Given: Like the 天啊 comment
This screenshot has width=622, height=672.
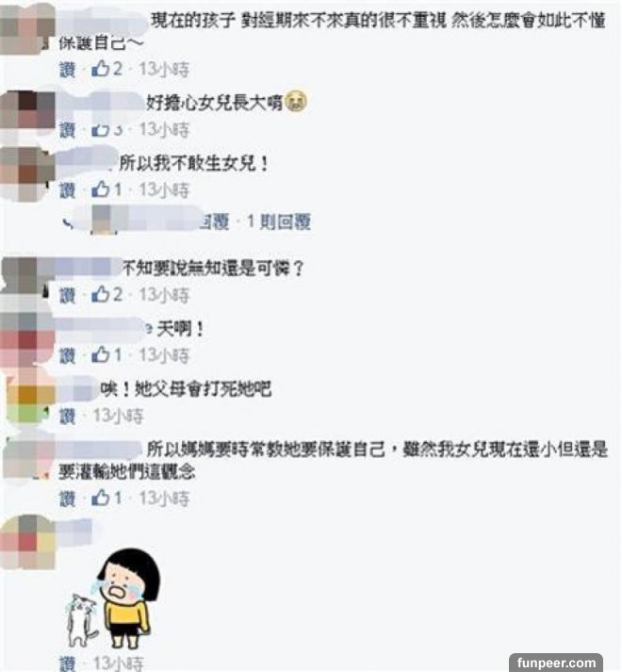Looking at the screenshot, I should click(x=67, y=355).
